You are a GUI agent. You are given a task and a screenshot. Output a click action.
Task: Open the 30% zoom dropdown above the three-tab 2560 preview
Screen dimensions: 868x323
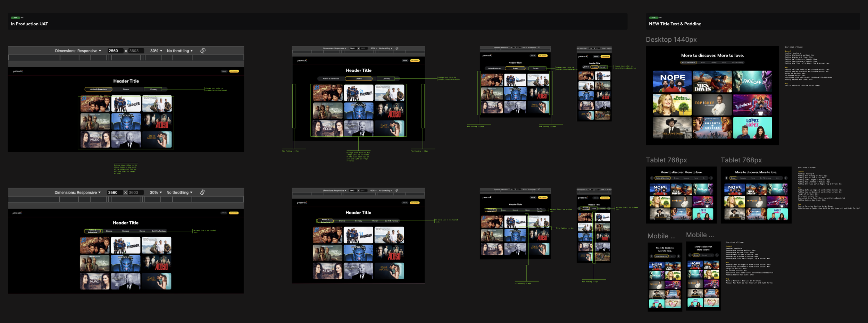[x=156, y=51]
